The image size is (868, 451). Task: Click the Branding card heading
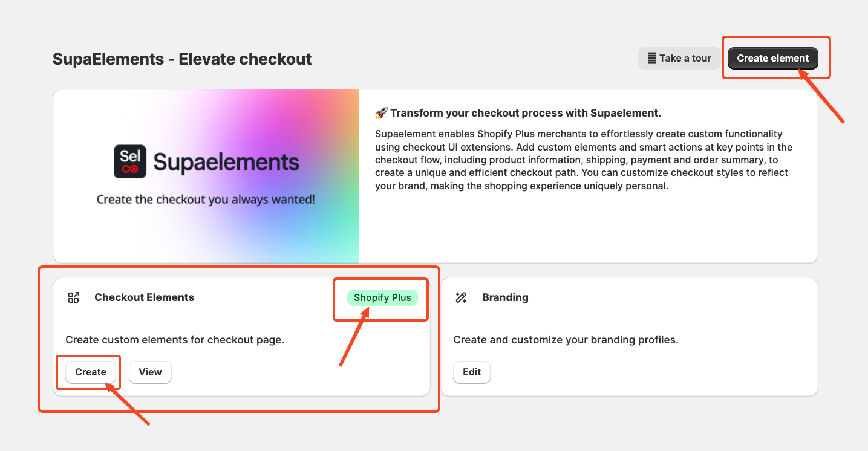505,297
